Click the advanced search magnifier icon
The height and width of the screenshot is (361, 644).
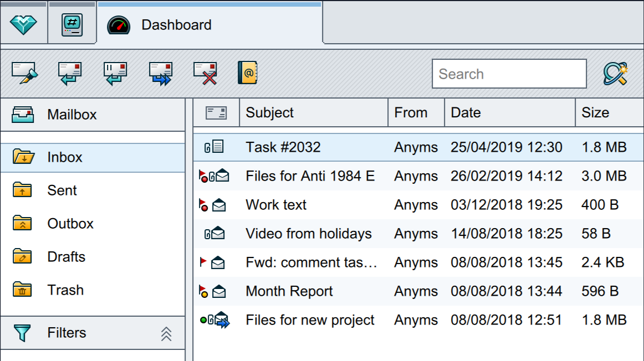coord(615,74)
